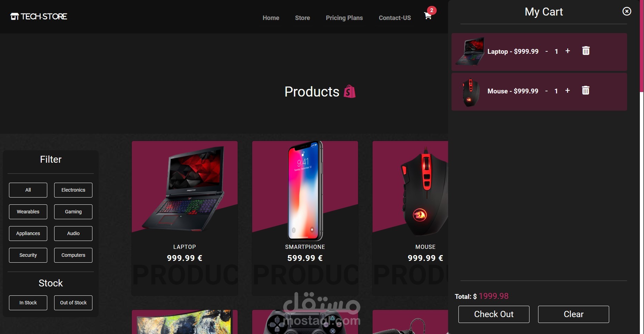
Task: Open the shopping cart icon in navbar
Action: click(428, 16)
